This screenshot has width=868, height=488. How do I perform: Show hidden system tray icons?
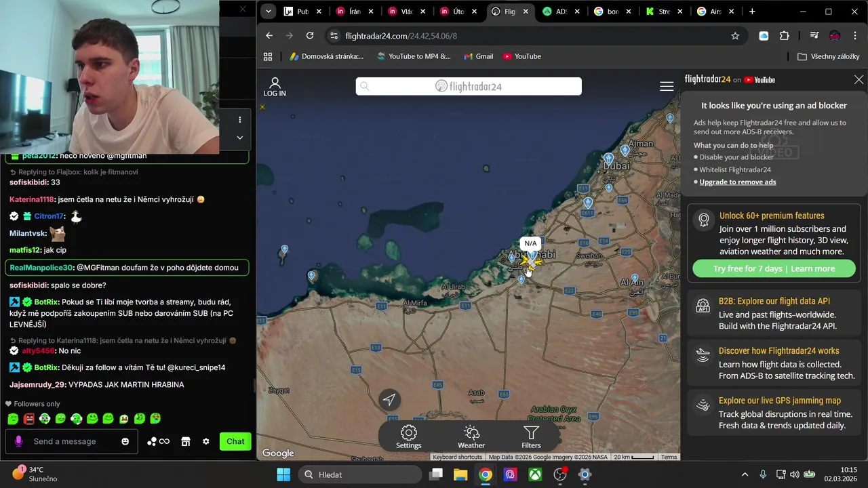745,474
